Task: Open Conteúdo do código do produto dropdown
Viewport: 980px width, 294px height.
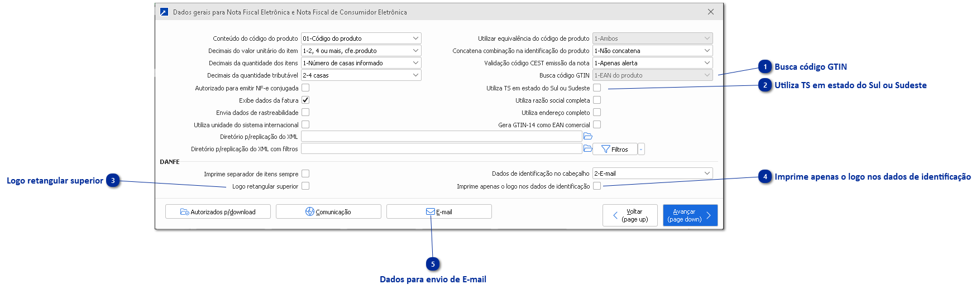Action: [x=361, y=38]
